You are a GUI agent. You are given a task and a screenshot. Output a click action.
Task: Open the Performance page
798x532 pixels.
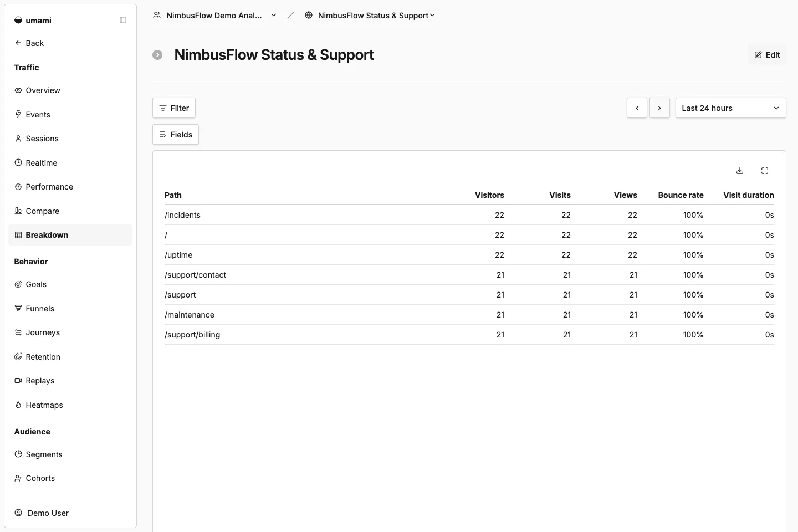point(70,187)
